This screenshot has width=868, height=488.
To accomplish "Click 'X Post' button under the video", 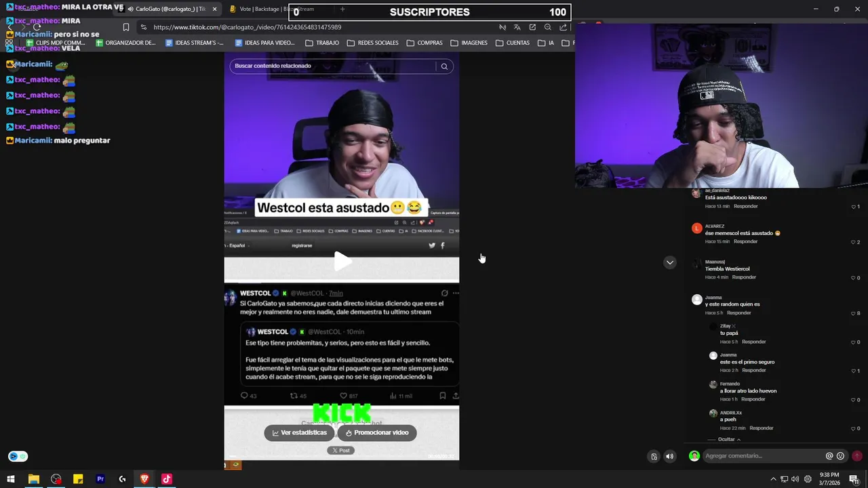I will click(x=340, y=450).
